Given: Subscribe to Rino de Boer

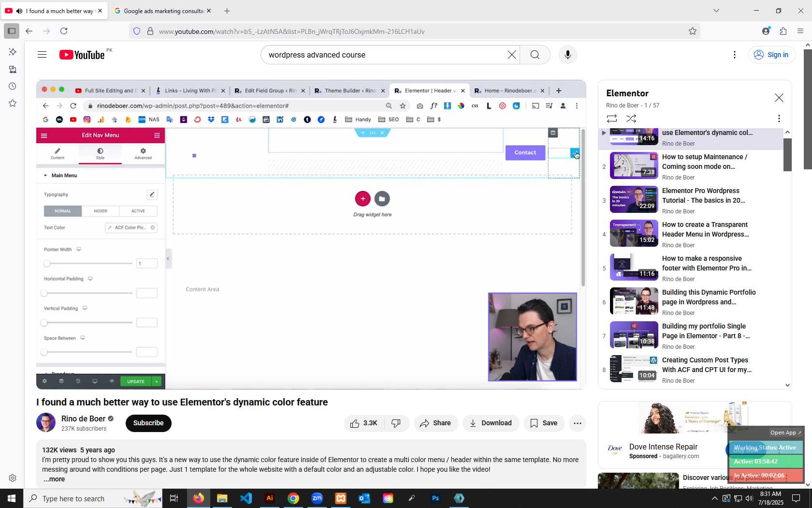Looking at the screenshot, I should pyautogui.click(x=148, y=423).
